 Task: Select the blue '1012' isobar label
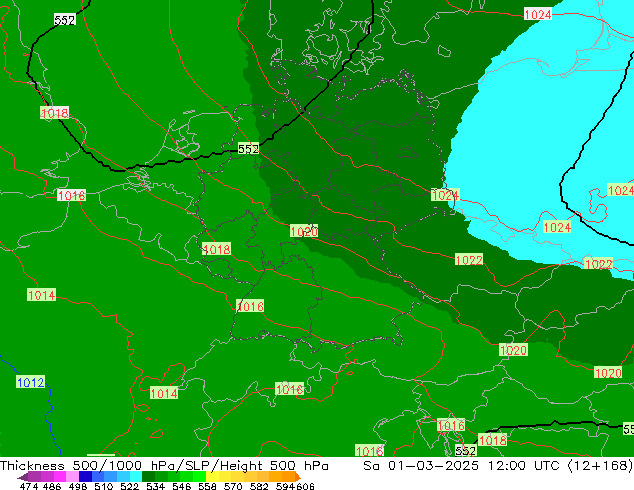[31, 382]
